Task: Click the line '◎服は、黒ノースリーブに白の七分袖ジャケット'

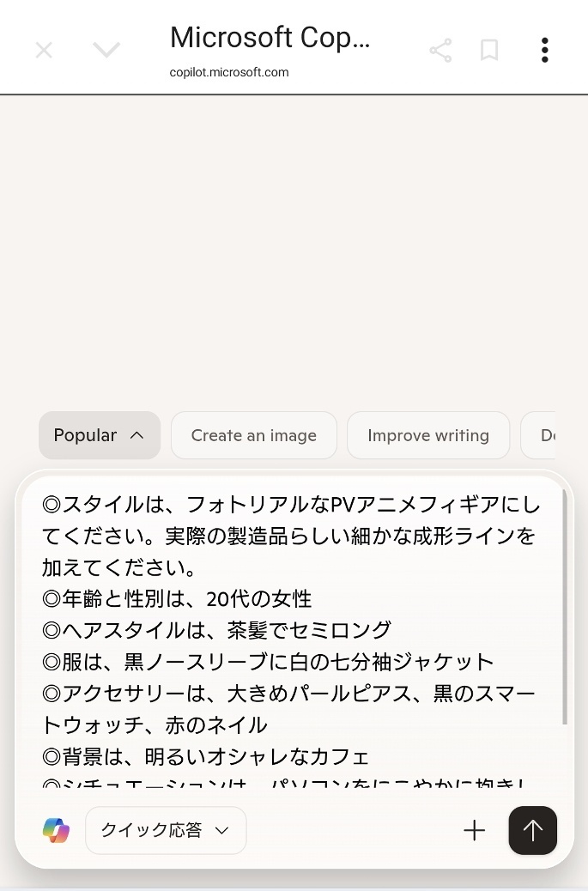Action: pyautogui.click(x=268, y=662)
